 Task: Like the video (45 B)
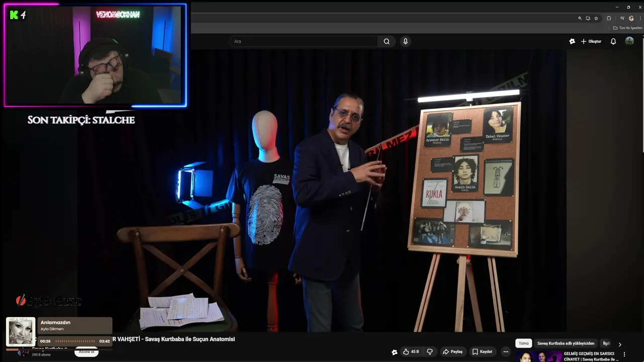click(x=411, y=352)
